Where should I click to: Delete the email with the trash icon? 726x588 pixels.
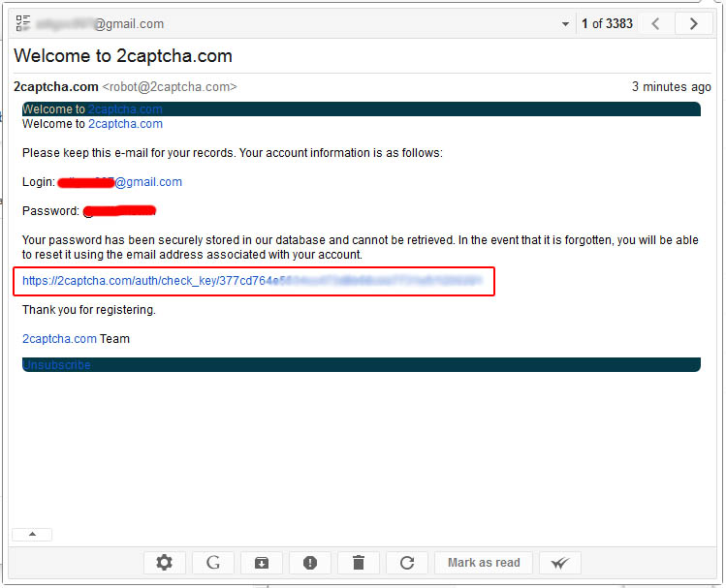coord(359,563)
